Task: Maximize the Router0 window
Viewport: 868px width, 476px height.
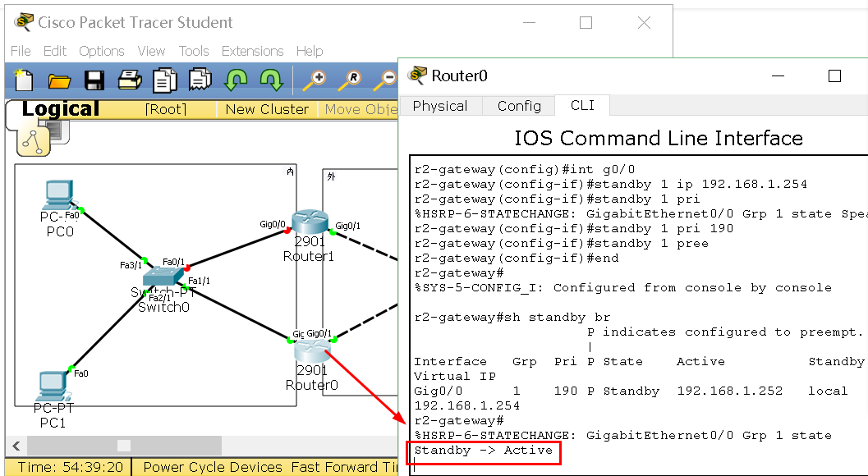Action: [x=834, y=76]
